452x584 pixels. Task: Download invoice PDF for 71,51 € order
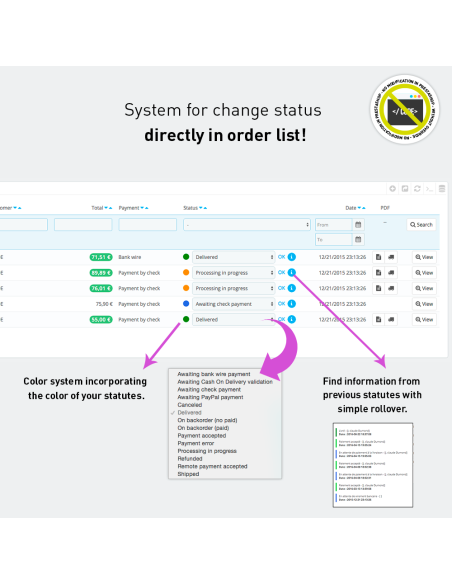(x=379, y=257)
